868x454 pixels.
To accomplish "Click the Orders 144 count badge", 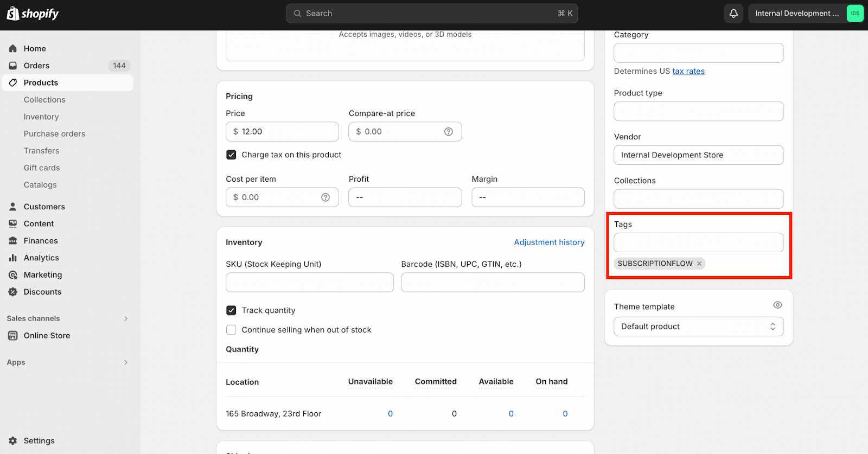I will tap(119, 66).
